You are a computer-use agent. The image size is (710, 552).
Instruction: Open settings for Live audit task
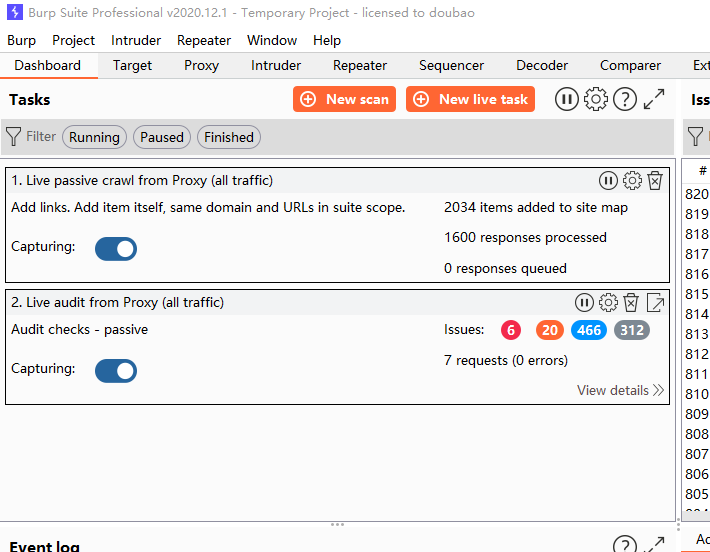[x=608, y=302]
